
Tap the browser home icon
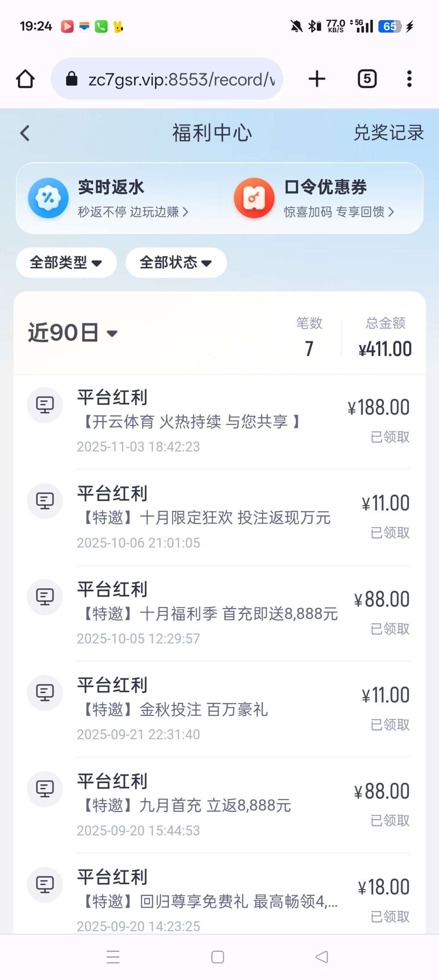[25, 79]
